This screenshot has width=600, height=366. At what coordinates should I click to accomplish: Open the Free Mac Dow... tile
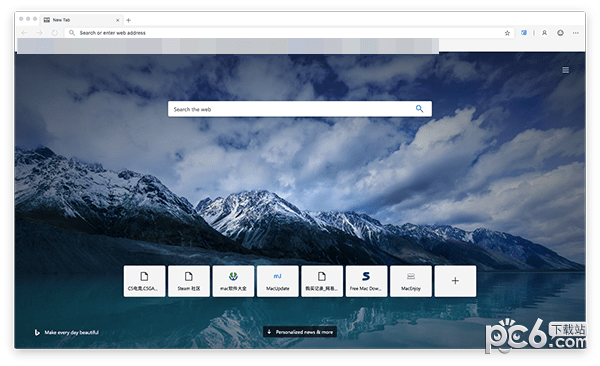(x=366, y=281)
